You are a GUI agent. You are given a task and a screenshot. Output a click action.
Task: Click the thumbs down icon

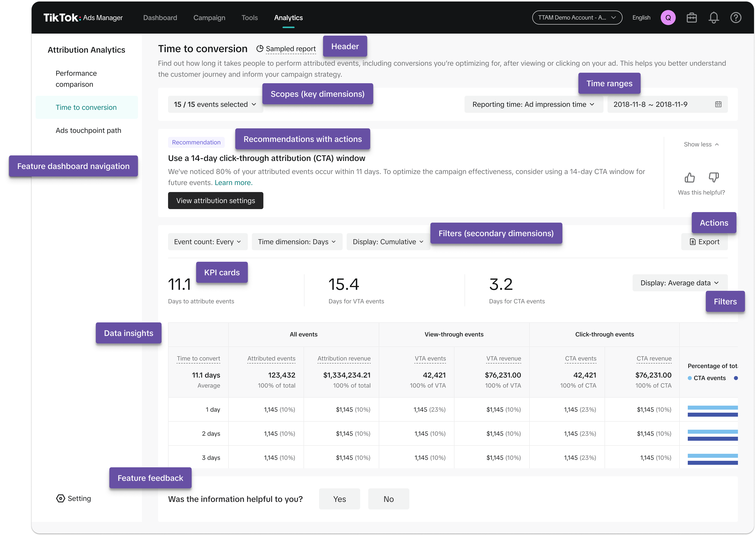(713, 177)
